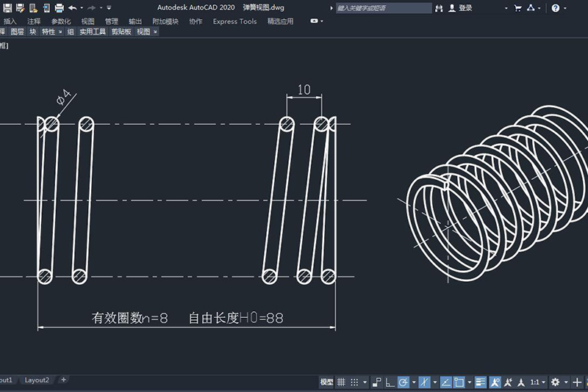Toggle lineweight display in status bar
Viewport: 588px width, 392px height.
(480, 382)
